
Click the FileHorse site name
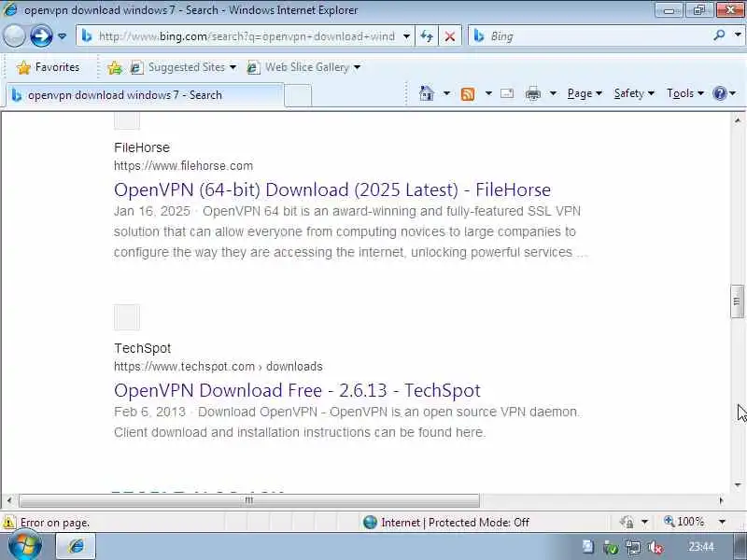point(142,147)
